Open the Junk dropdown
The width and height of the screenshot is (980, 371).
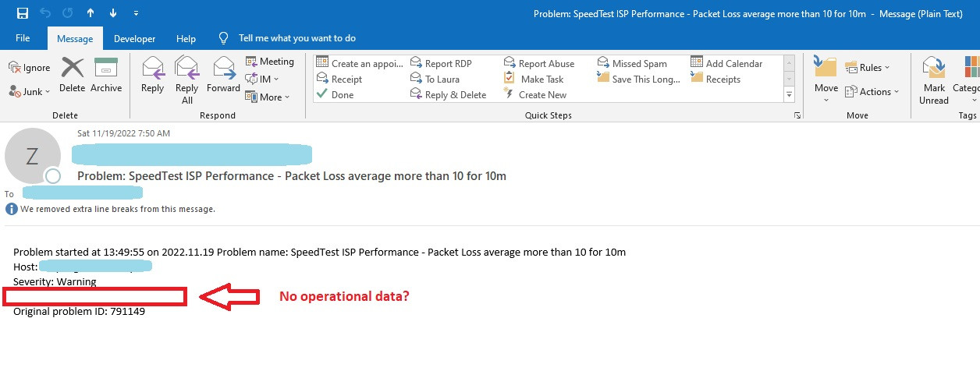pyautogui.click(x=30, y=91)
